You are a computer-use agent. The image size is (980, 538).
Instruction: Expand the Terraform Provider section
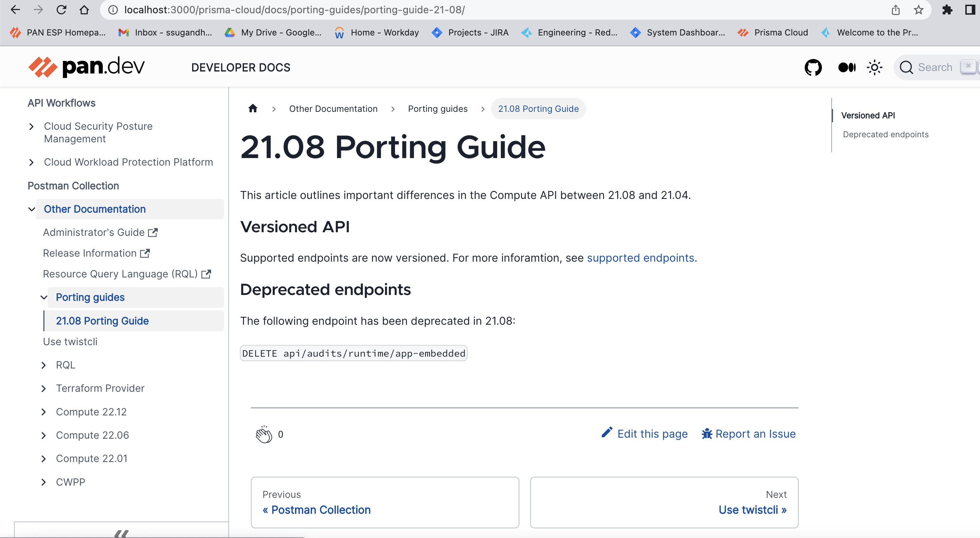(44, 389)
